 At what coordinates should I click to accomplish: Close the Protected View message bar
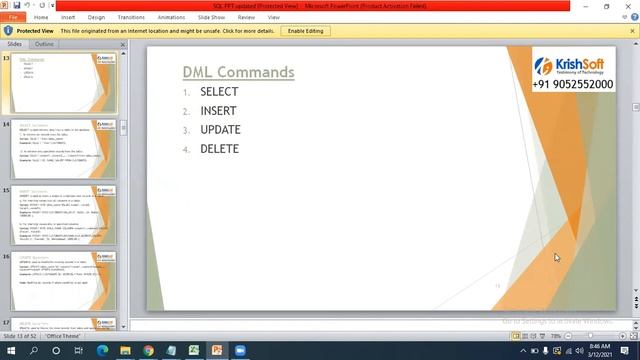pyautogui.click(x=632, y=31)
